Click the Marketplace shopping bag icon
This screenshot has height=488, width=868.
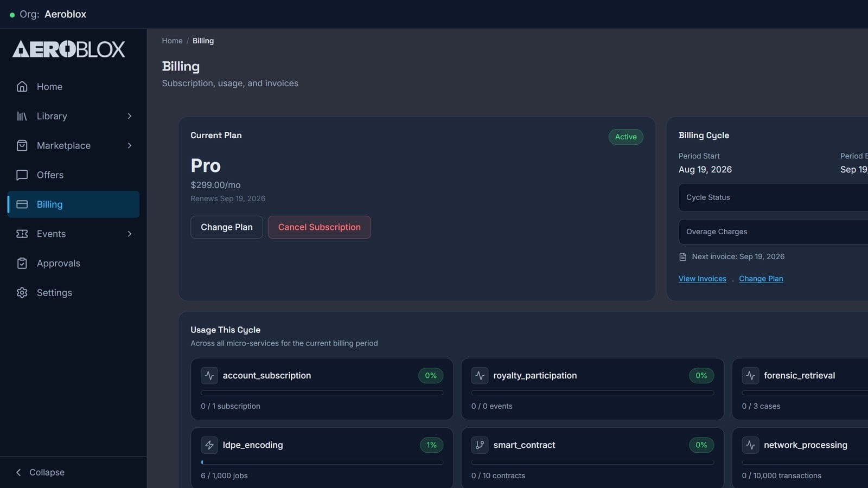pos(22,145)
